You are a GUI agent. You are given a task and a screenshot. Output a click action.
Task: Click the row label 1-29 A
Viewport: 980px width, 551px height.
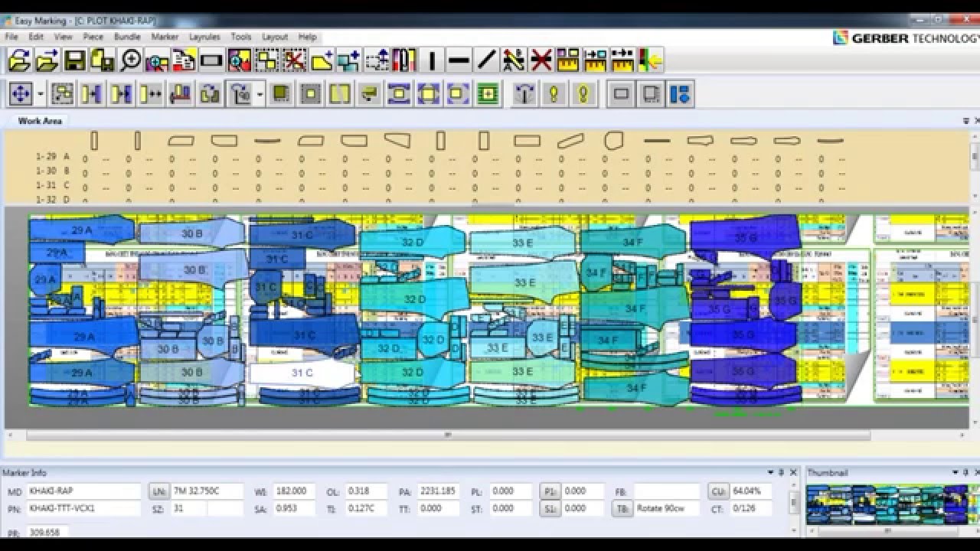[x=53, y=156]
